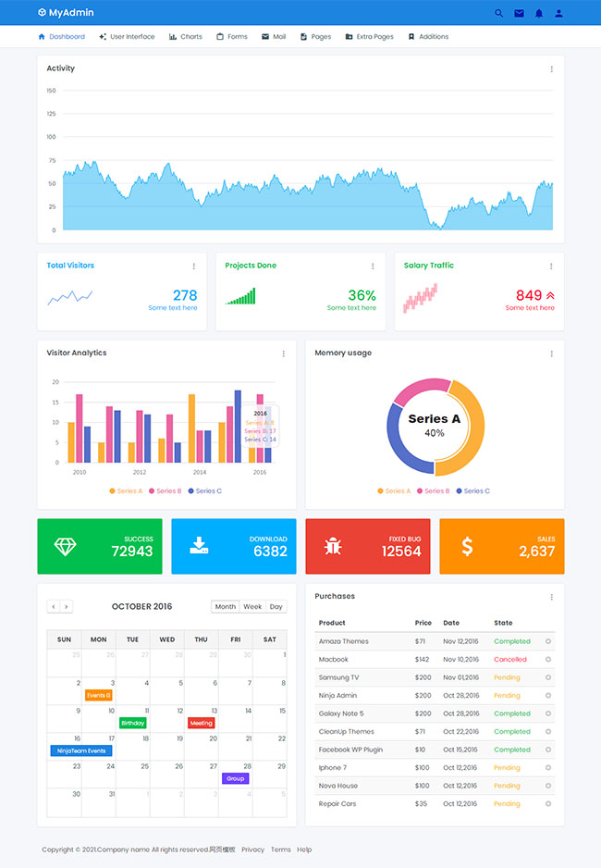
Task: Click the download icon on Download card
Action: point(199,546)
